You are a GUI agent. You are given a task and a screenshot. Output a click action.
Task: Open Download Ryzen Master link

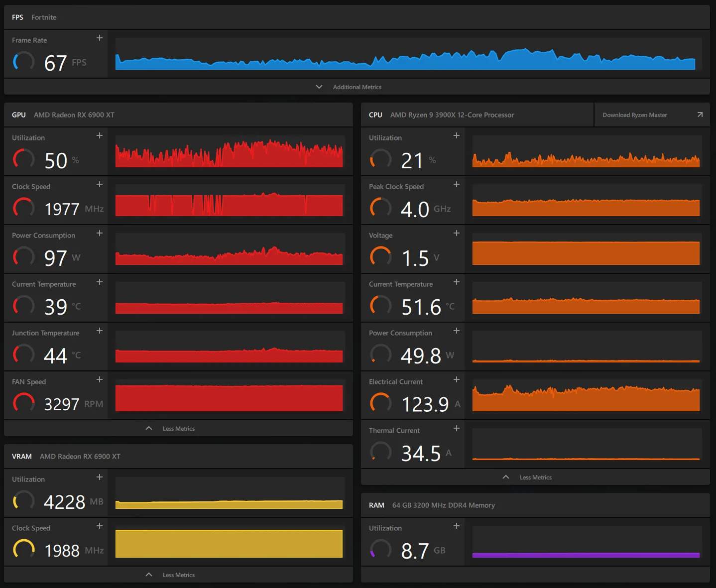[x=652, y=115]
